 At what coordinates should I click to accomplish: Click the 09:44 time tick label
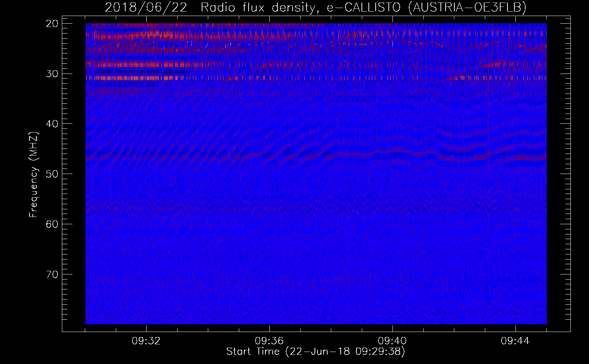pos(515,341)
